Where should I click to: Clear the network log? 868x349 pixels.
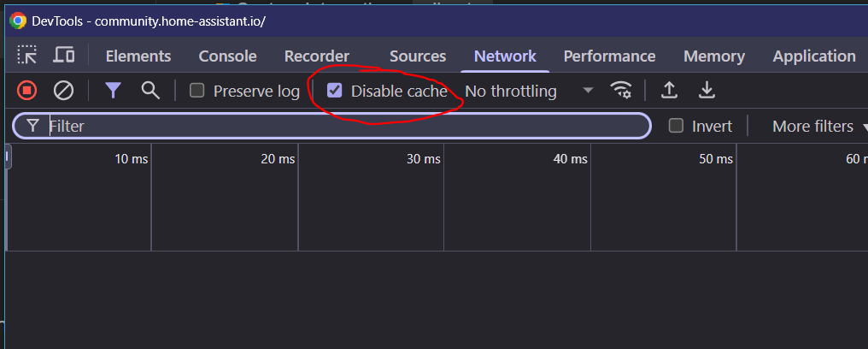click(x=63, y=91)
